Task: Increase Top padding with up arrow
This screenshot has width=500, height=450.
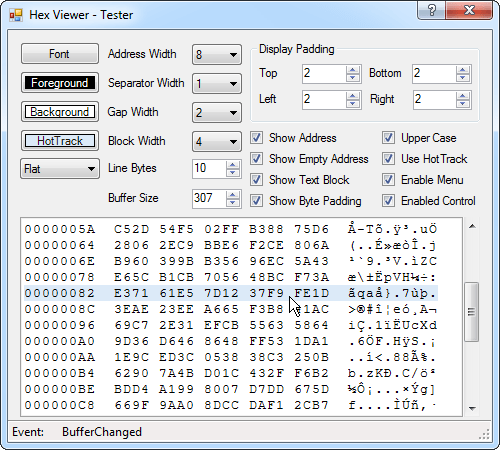Action: [x=353, y=69]
